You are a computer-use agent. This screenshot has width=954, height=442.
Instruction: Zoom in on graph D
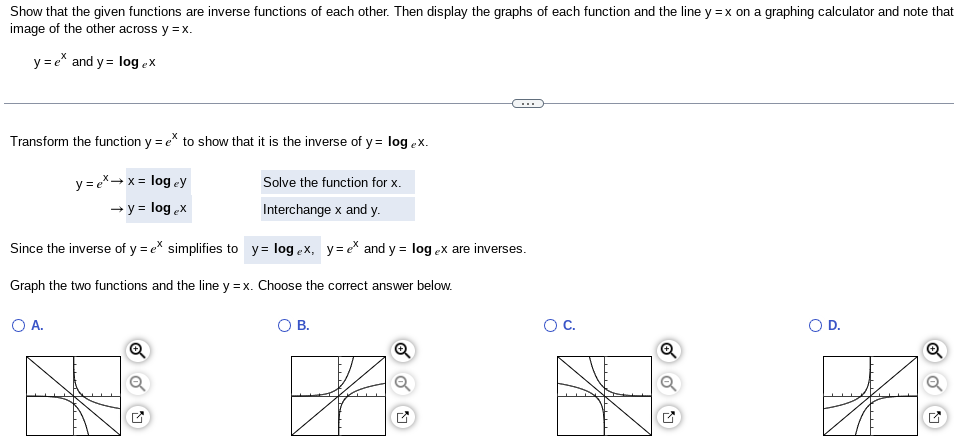934,351
